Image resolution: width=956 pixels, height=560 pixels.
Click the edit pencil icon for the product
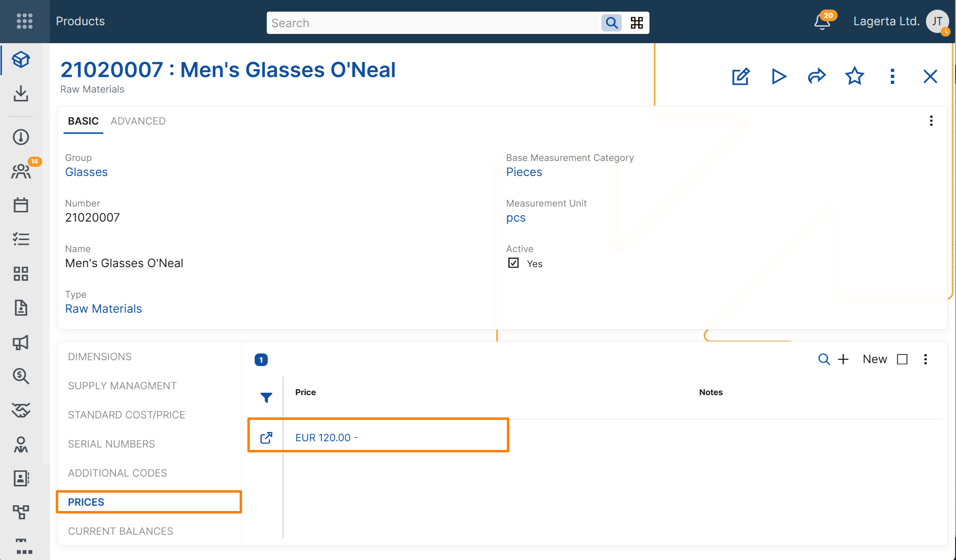(x=741, y=77)
